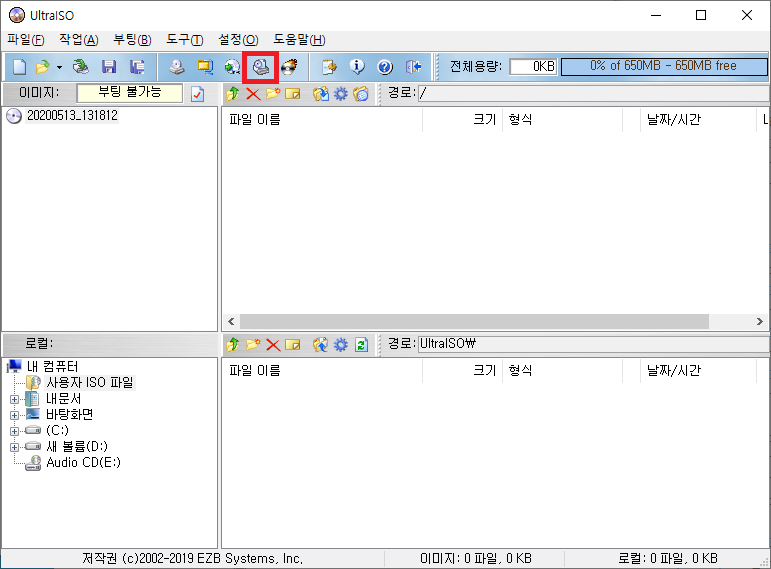
Task: Sort local list by 크기 column
Action: pos(462,370)
